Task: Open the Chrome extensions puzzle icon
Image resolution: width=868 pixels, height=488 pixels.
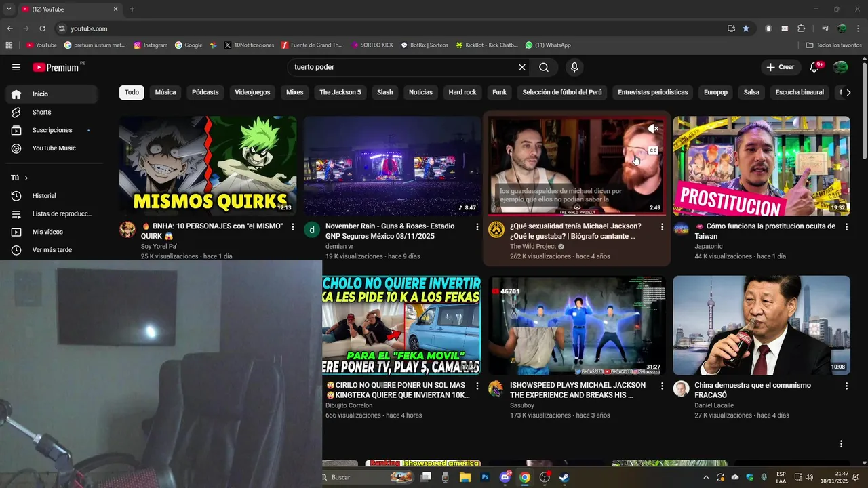Action: pos(801,28)
